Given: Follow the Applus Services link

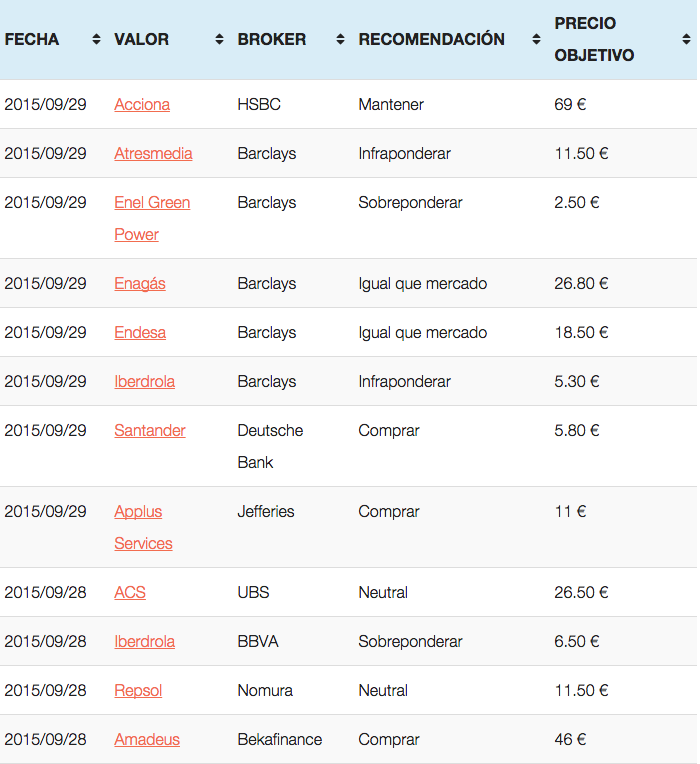Looking at the screenshot, I should 143,527.
